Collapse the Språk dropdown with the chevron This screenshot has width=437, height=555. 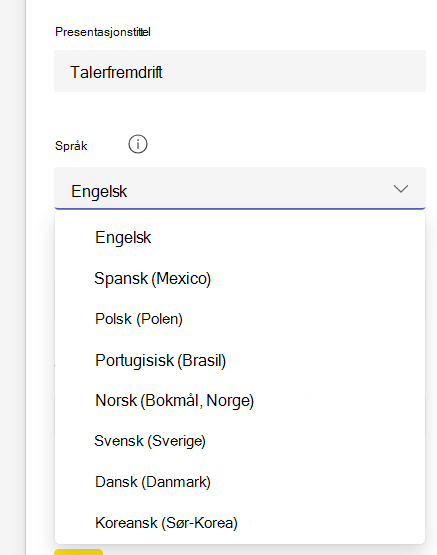tap(401, 189)
